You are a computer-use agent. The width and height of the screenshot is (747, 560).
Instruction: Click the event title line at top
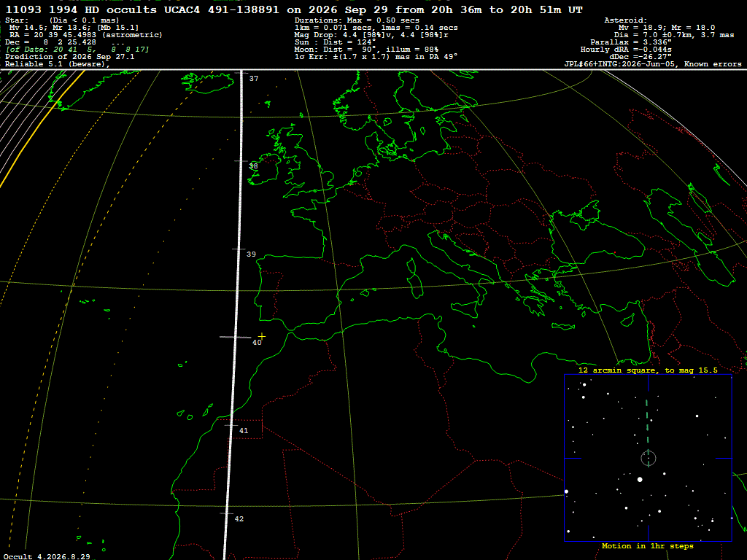coord(294,10)
